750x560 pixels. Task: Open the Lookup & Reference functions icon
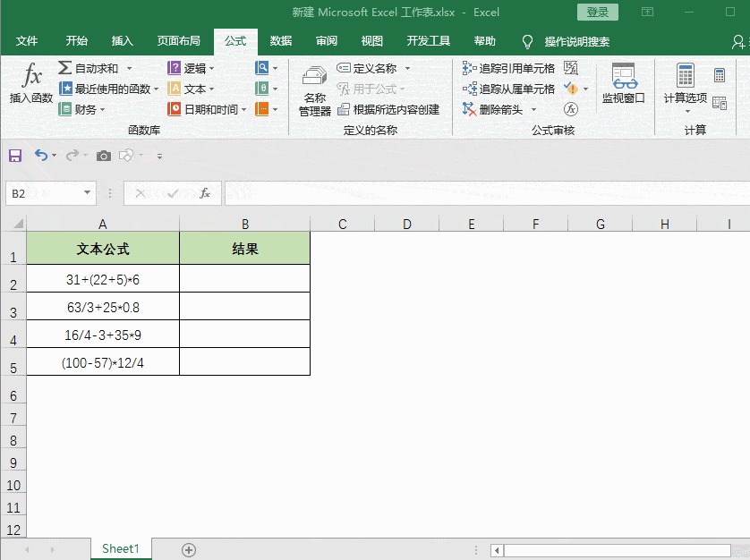(261, 68)
